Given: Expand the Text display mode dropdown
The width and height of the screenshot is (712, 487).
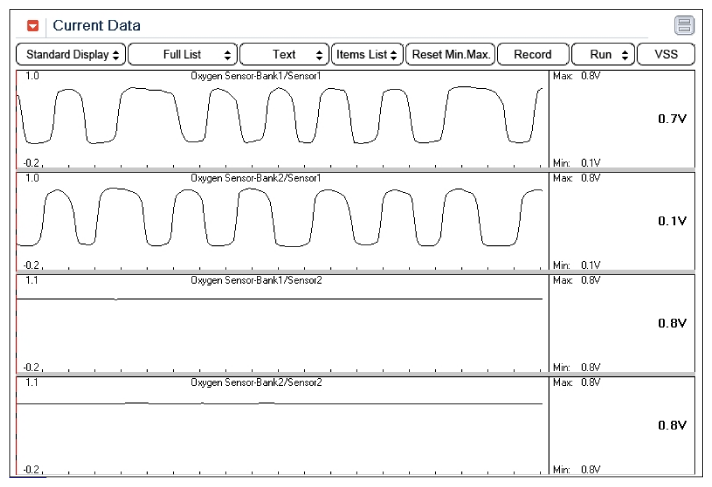Looking at the screenshot, I should pos(284,54).
